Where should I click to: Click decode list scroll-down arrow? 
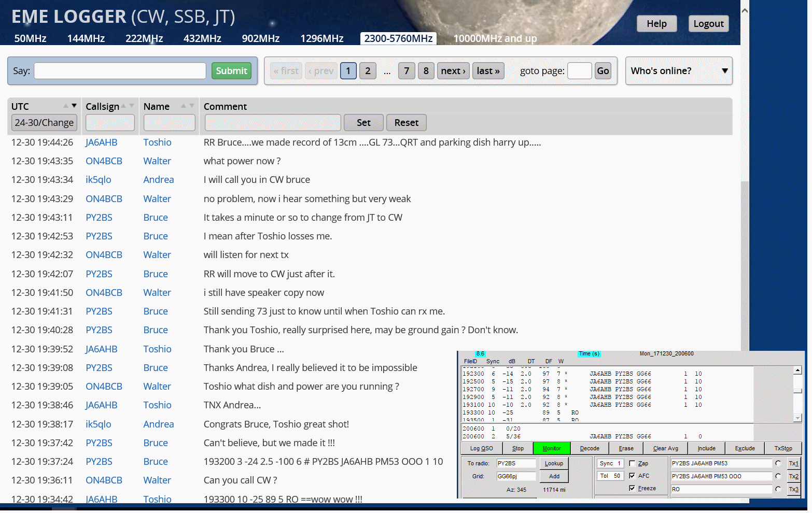(797, 418)
